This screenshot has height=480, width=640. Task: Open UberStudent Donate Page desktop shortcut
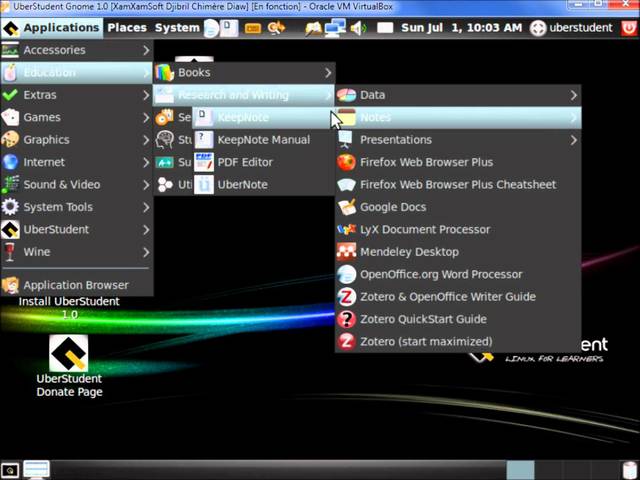pos(69,366)
